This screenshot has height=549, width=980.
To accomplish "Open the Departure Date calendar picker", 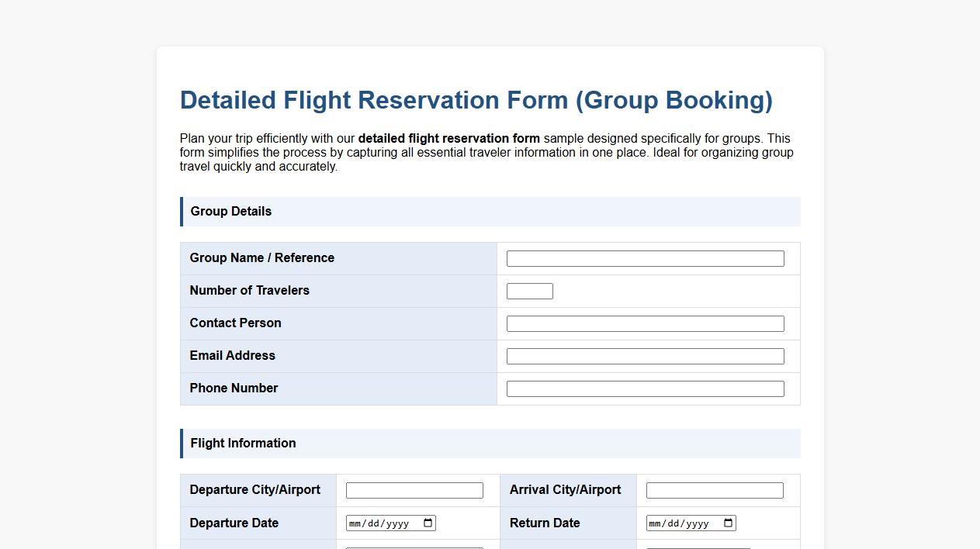I will 428,523.
